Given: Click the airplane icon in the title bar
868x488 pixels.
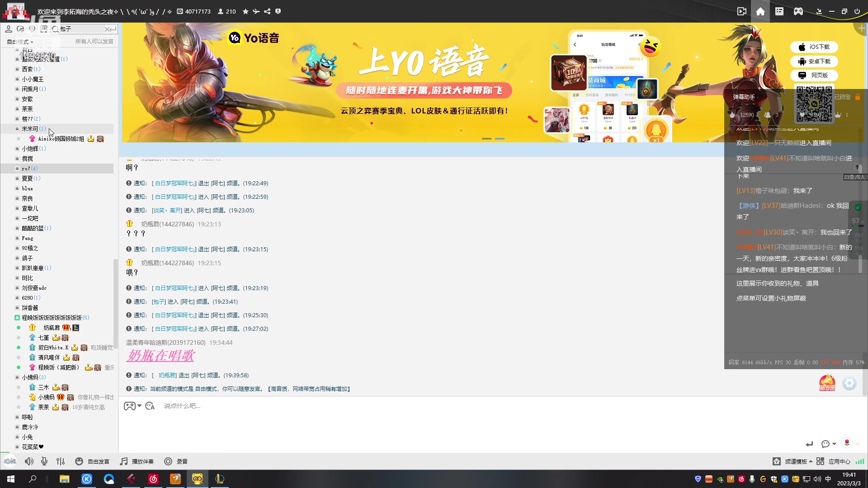Looking at the screenshot, I should pos(256,11).
